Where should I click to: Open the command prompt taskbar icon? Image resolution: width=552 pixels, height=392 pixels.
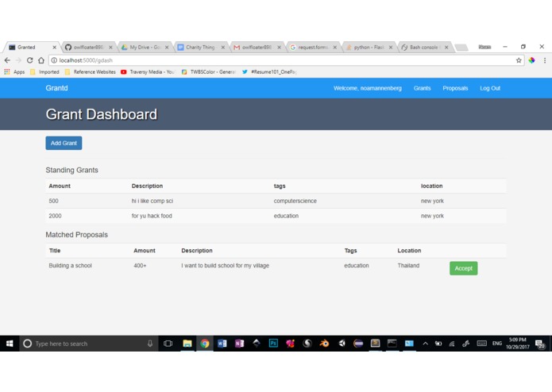pos(392,344)
